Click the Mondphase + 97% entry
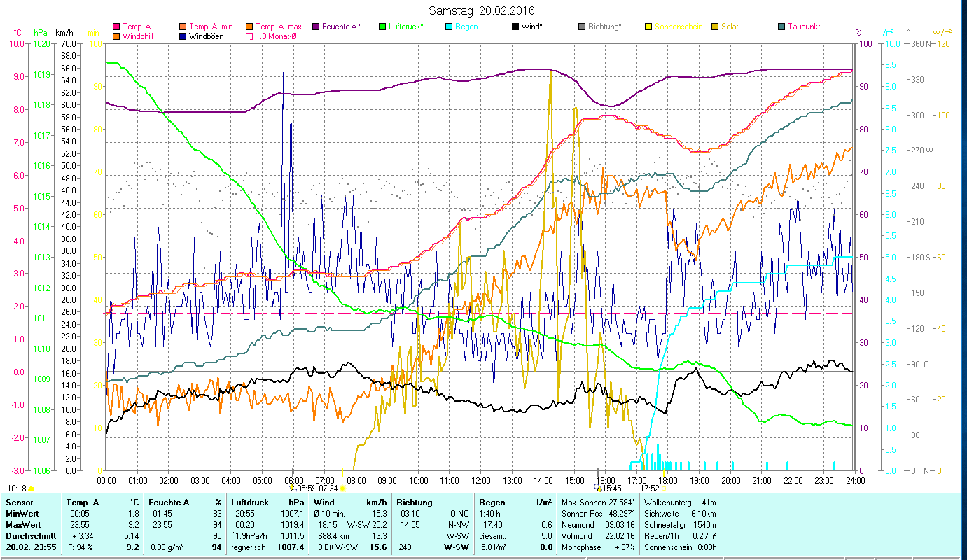The height and width of the screenshot is (560, 967). click(598, 547)
